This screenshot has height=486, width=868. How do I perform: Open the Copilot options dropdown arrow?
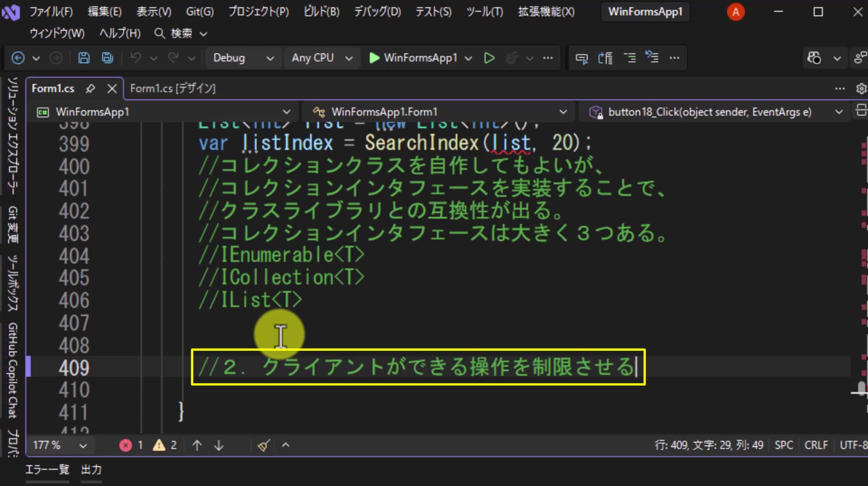tap(837, 58)
